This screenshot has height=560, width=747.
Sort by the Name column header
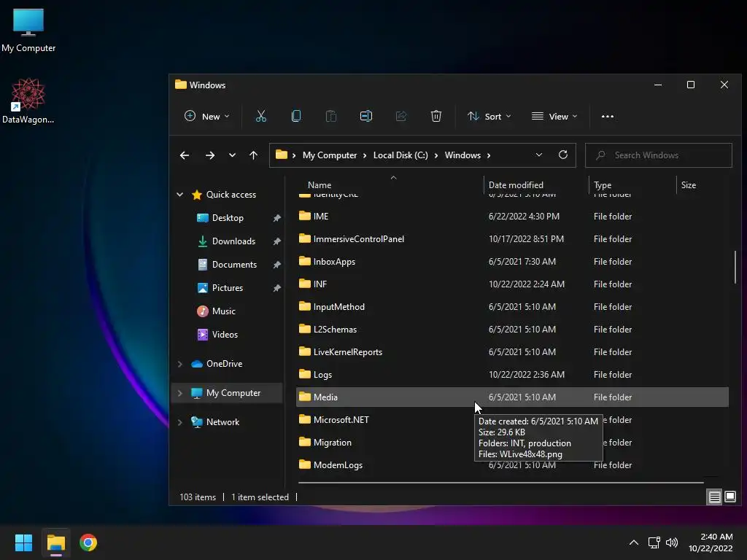click(320, 184)
